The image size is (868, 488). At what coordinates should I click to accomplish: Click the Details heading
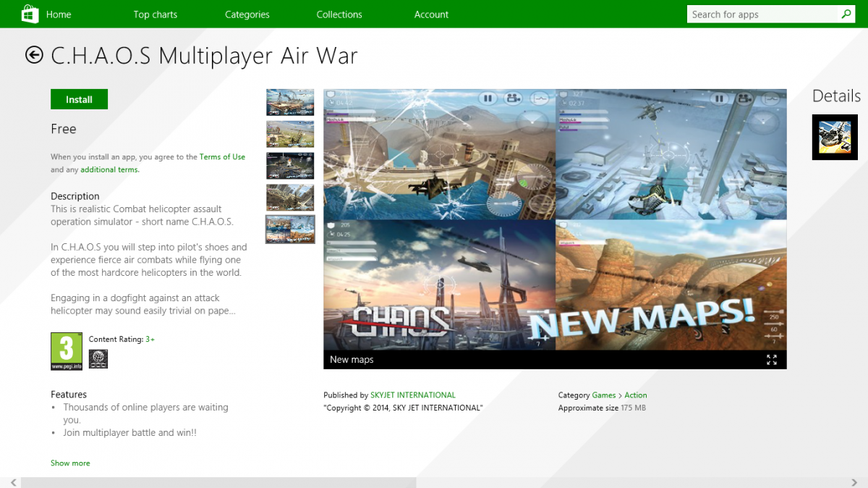point(837,96)
